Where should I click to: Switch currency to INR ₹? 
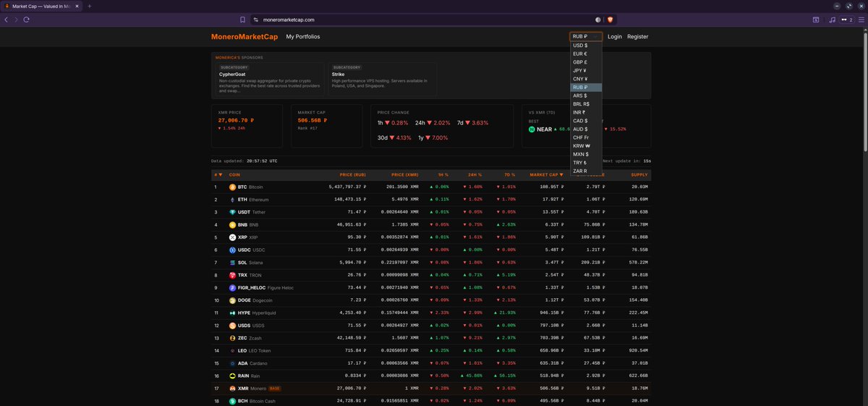click(586, 112)
